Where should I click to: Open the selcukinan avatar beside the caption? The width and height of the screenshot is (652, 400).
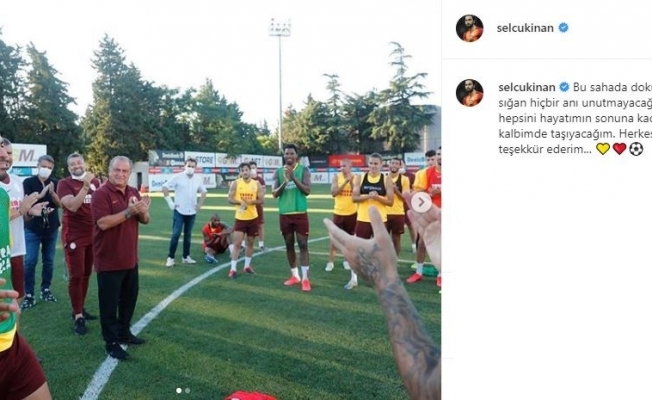tap(469, 93)
